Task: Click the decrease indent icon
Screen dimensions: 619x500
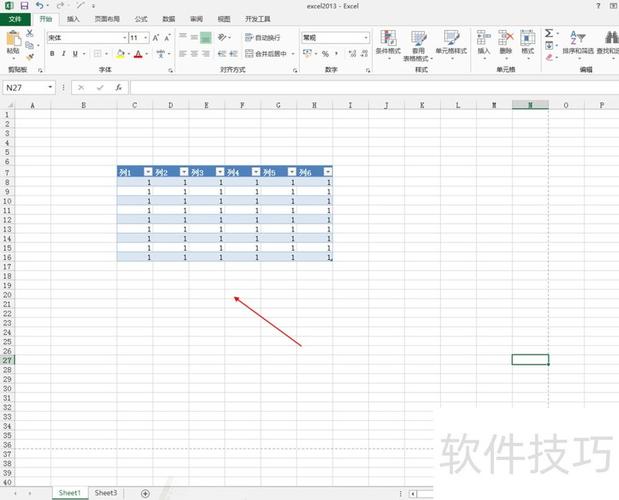Action: click(222, 54)
